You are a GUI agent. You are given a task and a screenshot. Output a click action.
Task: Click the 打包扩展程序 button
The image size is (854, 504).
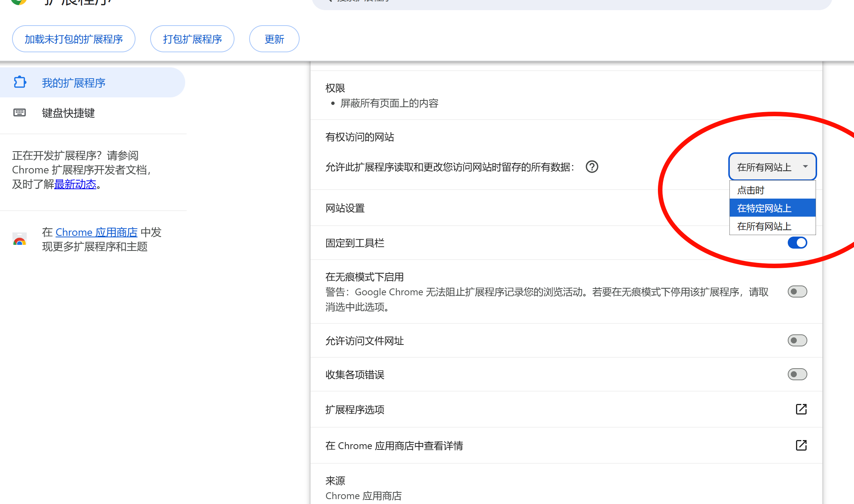tap(192, 39)
